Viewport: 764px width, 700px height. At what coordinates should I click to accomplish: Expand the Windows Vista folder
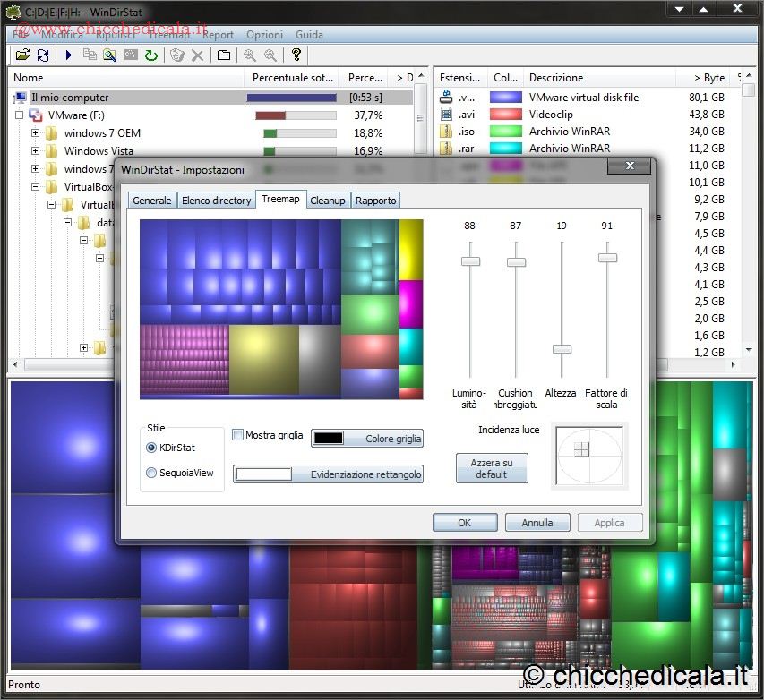pyautogui.click(x=36, y=151)
